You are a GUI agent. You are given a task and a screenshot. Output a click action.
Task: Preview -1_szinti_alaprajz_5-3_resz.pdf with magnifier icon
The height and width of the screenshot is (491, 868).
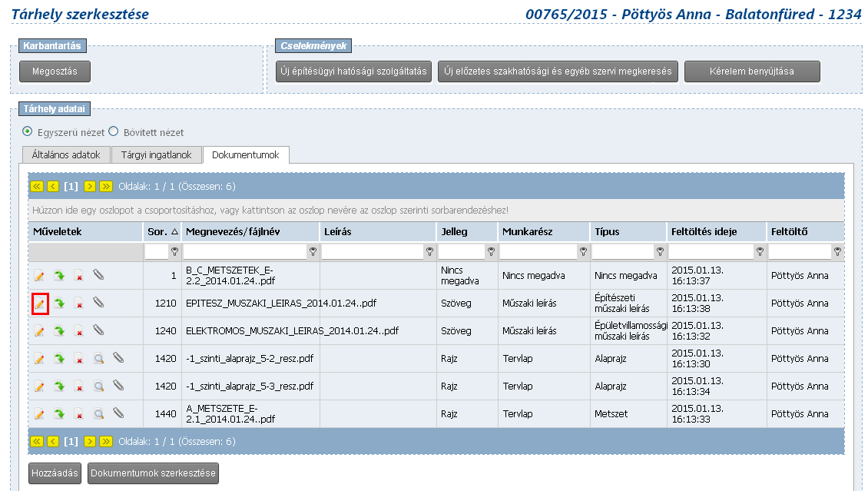point(98,386)
